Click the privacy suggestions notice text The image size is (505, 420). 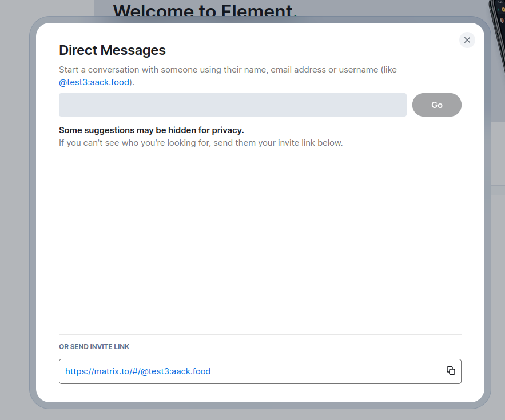point(151,130)
